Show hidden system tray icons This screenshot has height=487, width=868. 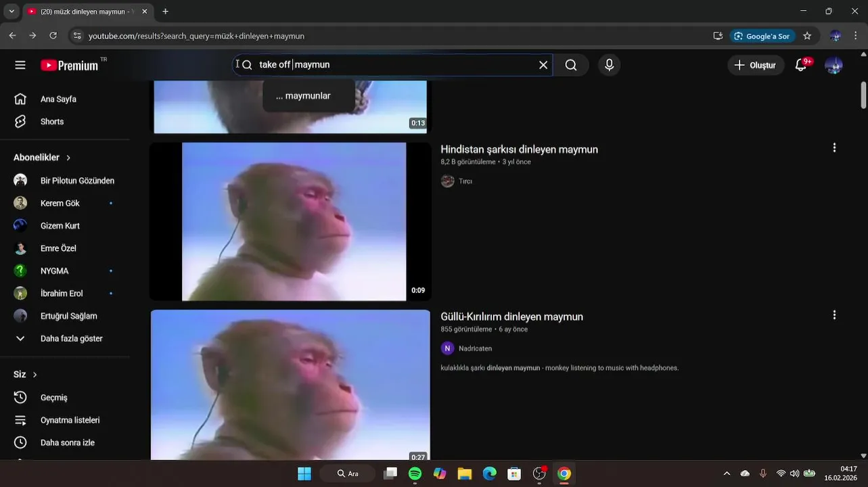pyautogui.click(x=727, y=473)
